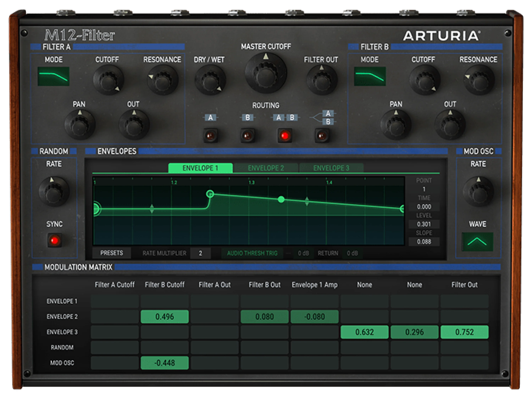Select series A-B routing LED button
This screenshot has height=399, width=532.
[285, 136]
